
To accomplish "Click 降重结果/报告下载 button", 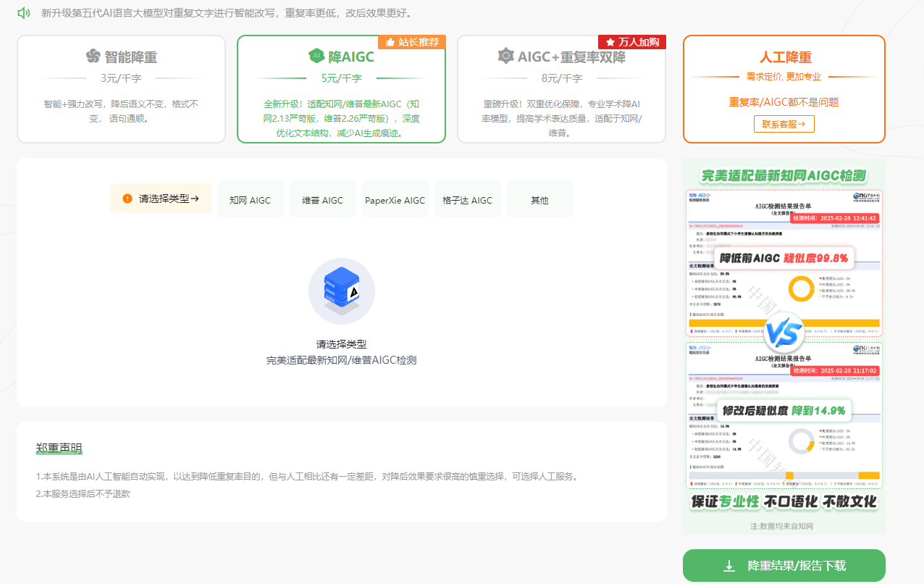I will pyautogui.click(x=784, y=565).
